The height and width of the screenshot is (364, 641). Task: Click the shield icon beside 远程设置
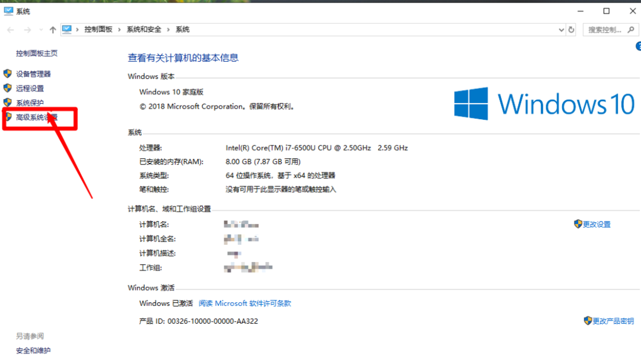pyautogui.click(x=7, y=88)
